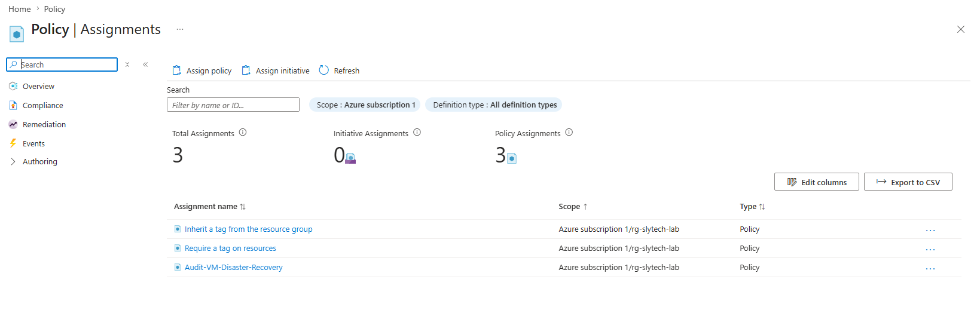Open Inherit a tag from the resource group
980x322 pixels.
[249, 229]
